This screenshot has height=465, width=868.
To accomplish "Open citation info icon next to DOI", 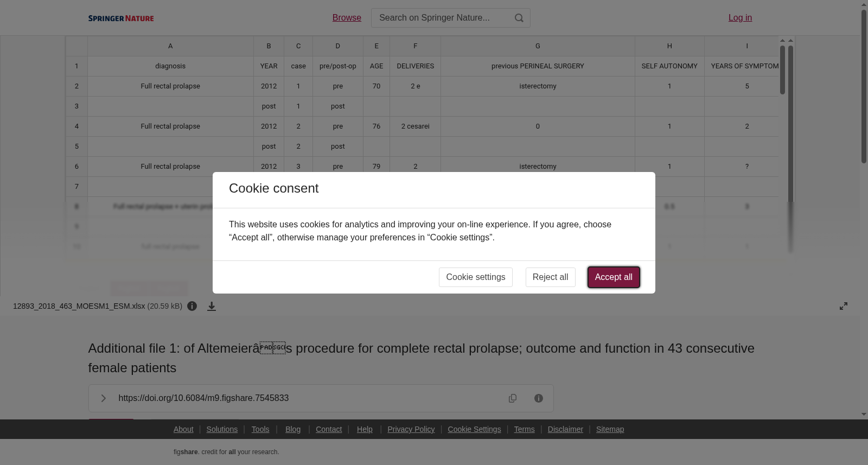I will pos(539,398).
